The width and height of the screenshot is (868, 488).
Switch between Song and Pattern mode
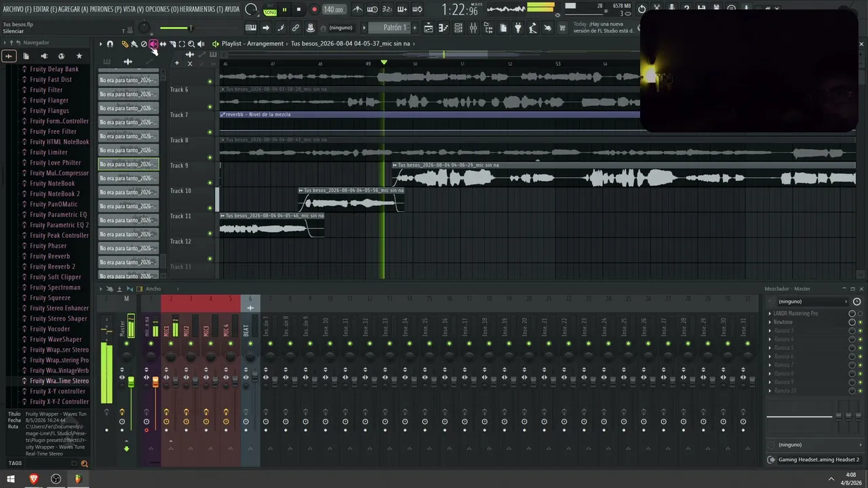click(270, 9)
